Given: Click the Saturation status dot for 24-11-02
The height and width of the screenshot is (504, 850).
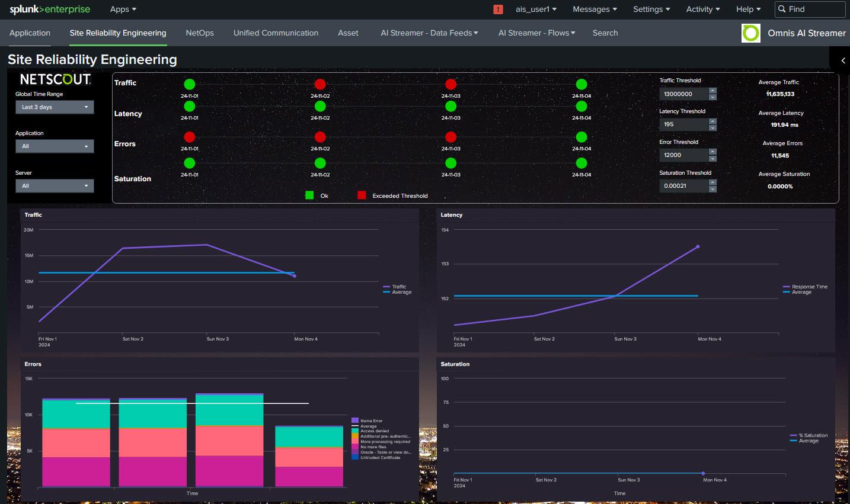Looking at the screenshot, I should point(320,163).
